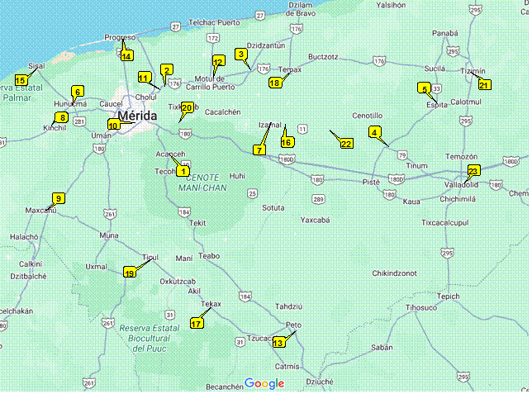Viewport: 532px width, 394px height.
Task: Click marker 13 near Peto
Action: [278, 342]
